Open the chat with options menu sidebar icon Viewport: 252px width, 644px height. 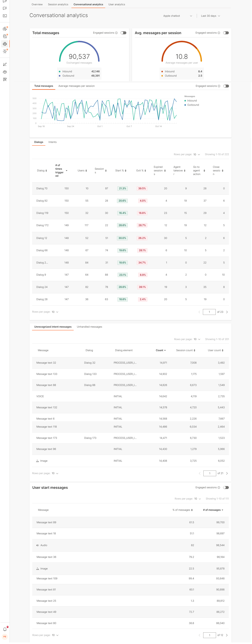pyautogui.click(x=5, y=8)
